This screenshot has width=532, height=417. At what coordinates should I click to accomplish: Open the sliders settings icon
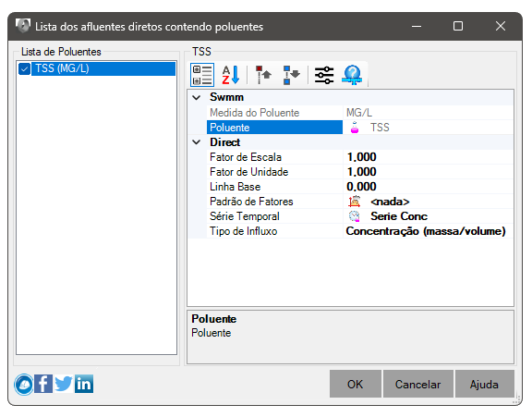[324, 75]
